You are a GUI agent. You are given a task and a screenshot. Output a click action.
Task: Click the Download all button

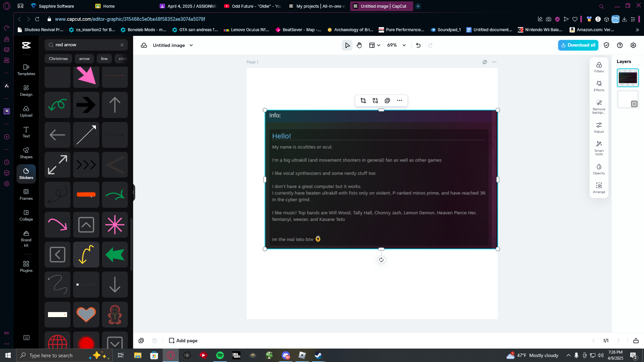tap(578, 45)
